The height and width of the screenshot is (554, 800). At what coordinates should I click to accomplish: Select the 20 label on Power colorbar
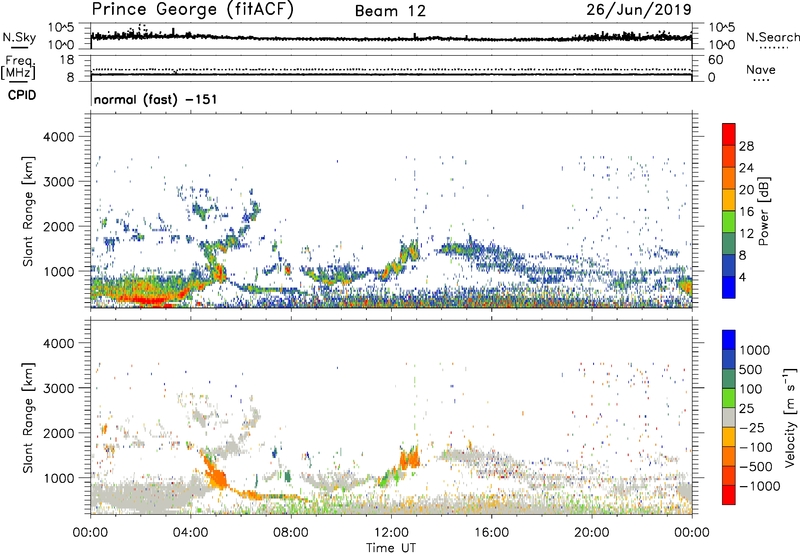click(x=746, y=190)
